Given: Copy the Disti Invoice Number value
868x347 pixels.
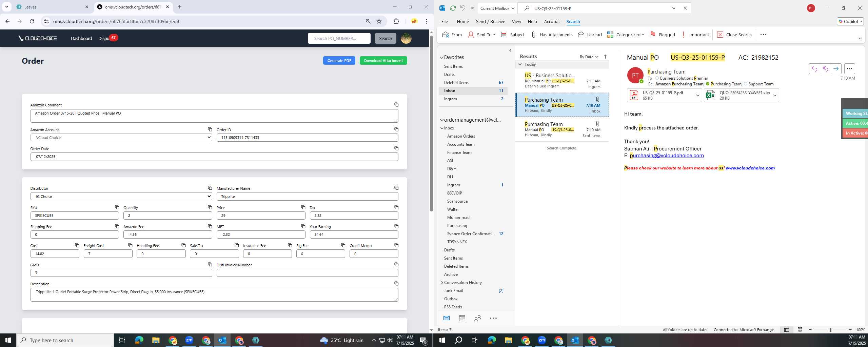Looking at the screenshot, I should tap(396, 265).
